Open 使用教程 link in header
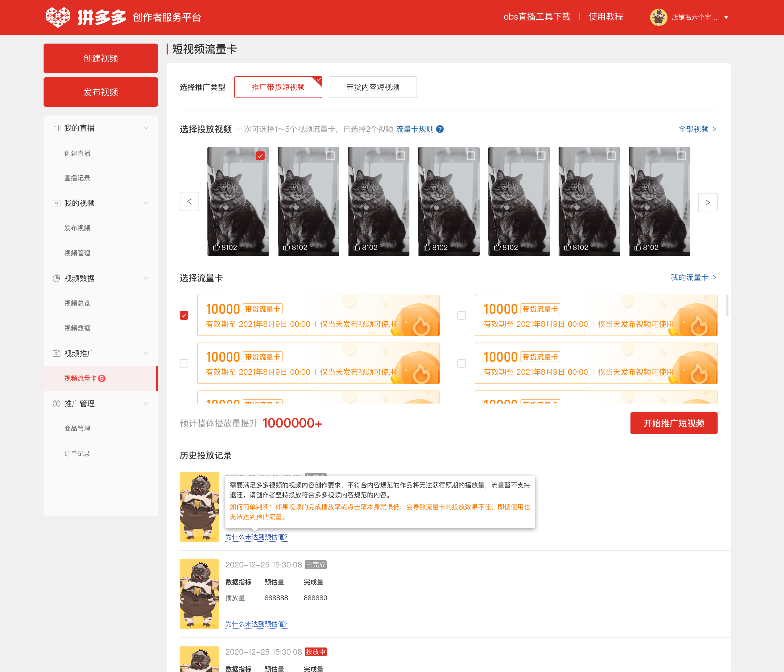Image resolution: width=784 pixels, height=672 pixels. click(x=606, y=17)
